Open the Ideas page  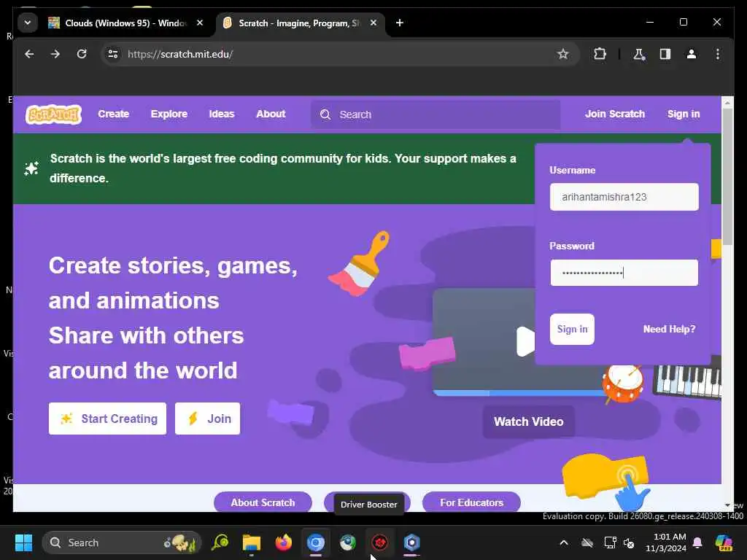point(222,114)
